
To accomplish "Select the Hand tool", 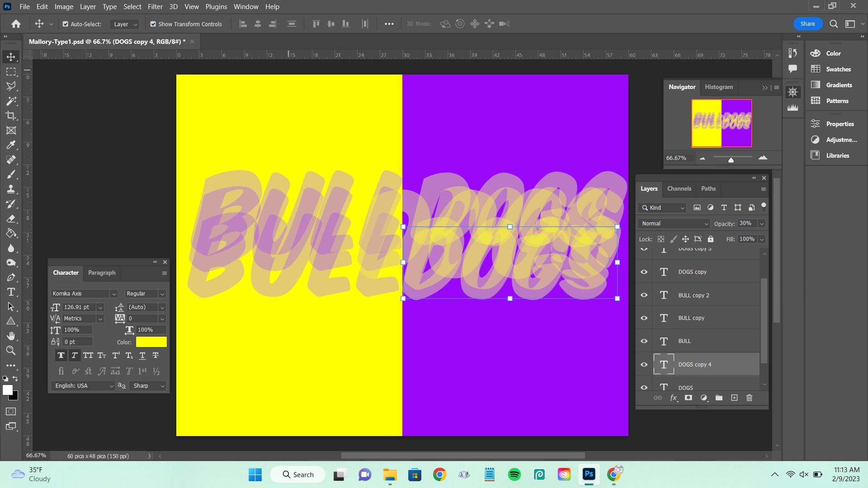I will (x=11, y=336).
